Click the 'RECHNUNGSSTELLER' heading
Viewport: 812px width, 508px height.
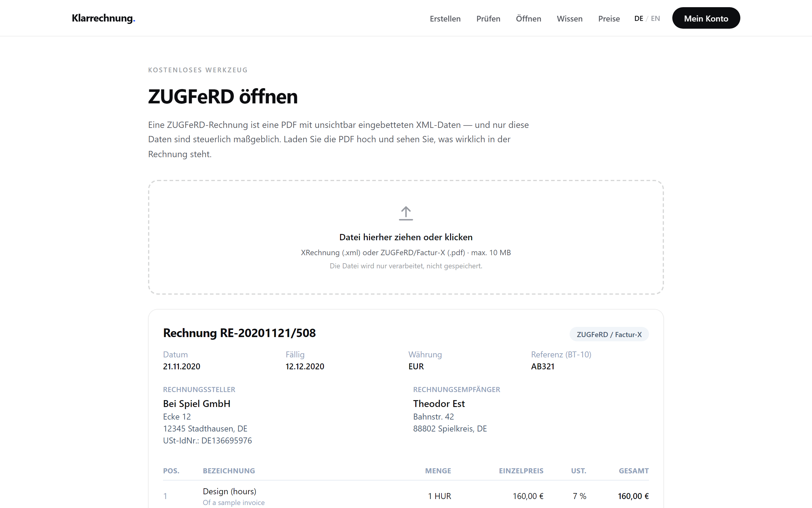click(x=199, y=389)
